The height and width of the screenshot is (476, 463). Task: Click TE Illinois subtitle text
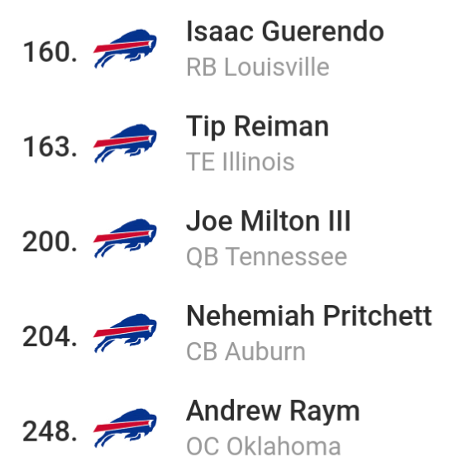pyautogui.click(x=241, y=161)
